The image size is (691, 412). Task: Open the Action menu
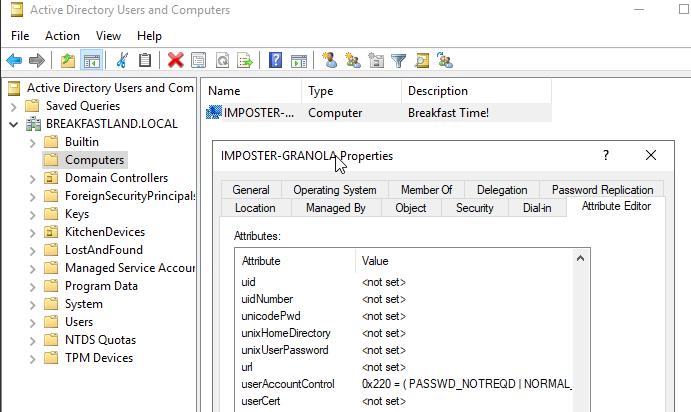click(62, 36)
